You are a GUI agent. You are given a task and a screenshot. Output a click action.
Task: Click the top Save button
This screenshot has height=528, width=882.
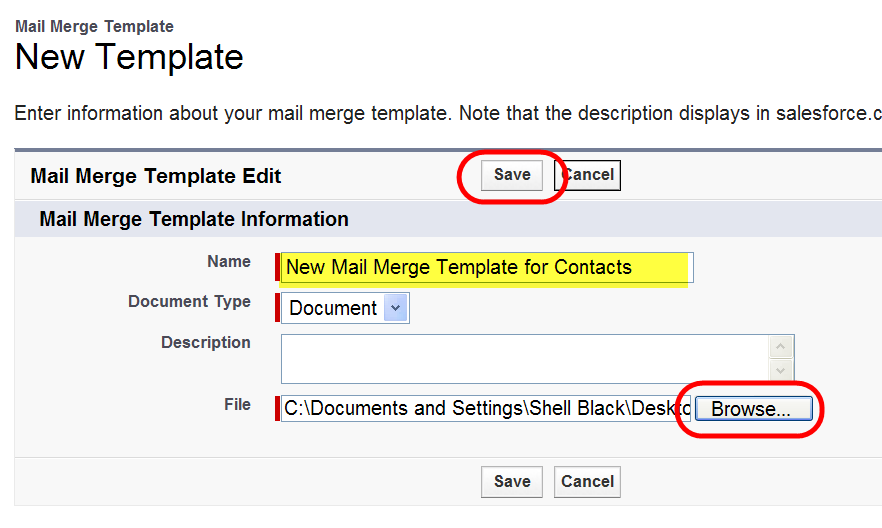point(512,175)
